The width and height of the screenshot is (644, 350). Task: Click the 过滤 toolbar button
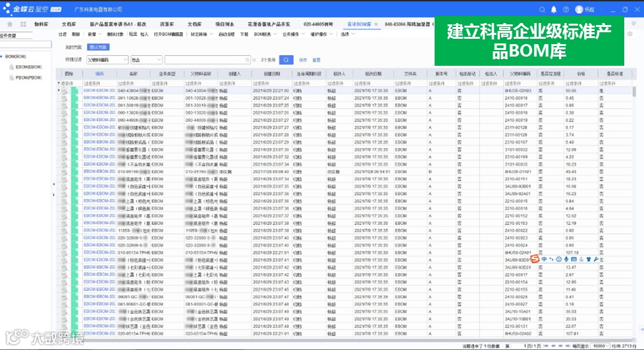[x=62, y=34]
